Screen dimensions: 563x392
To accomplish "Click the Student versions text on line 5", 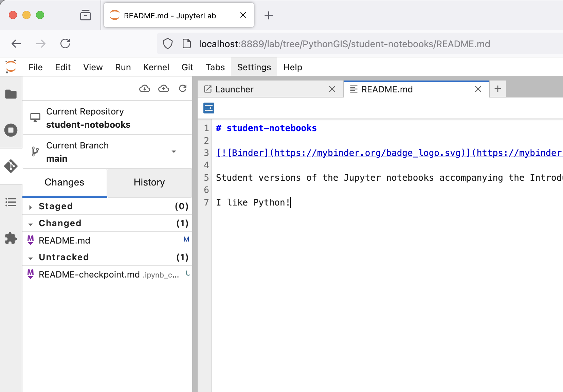I will [389, 178].
